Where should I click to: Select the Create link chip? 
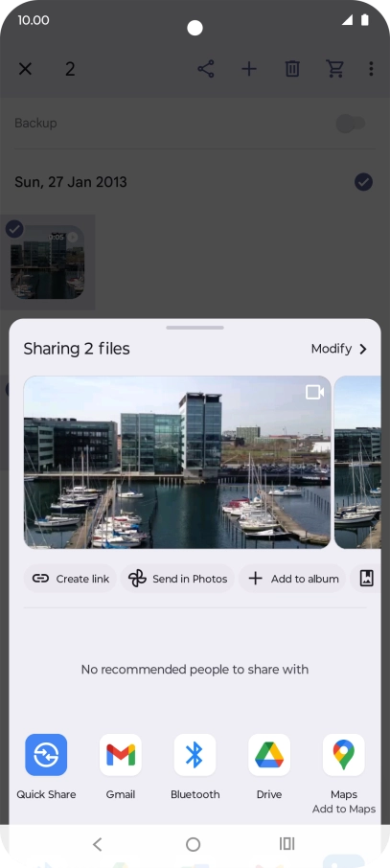click(x=70, y=579)
